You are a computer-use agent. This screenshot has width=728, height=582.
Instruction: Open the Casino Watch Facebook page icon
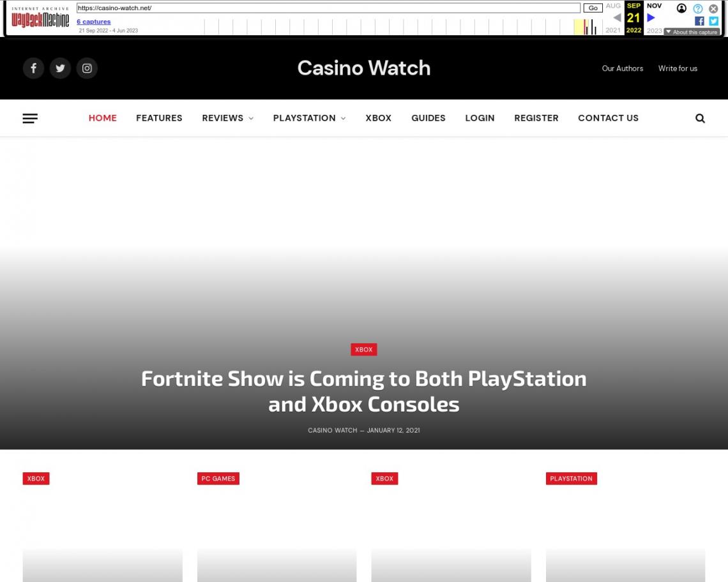click(33, 68)
